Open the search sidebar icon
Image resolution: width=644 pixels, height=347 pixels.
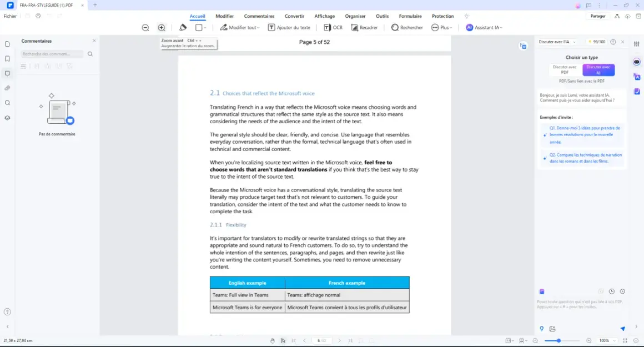pyautogui.click(x=7, y=103)
